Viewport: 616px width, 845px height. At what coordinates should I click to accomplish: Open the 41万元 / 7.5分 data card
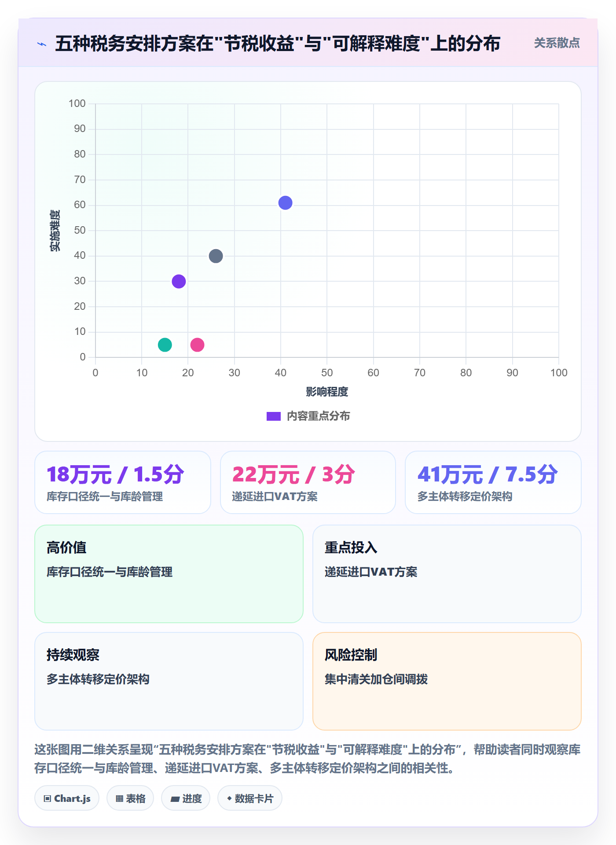tap(493, 482)
